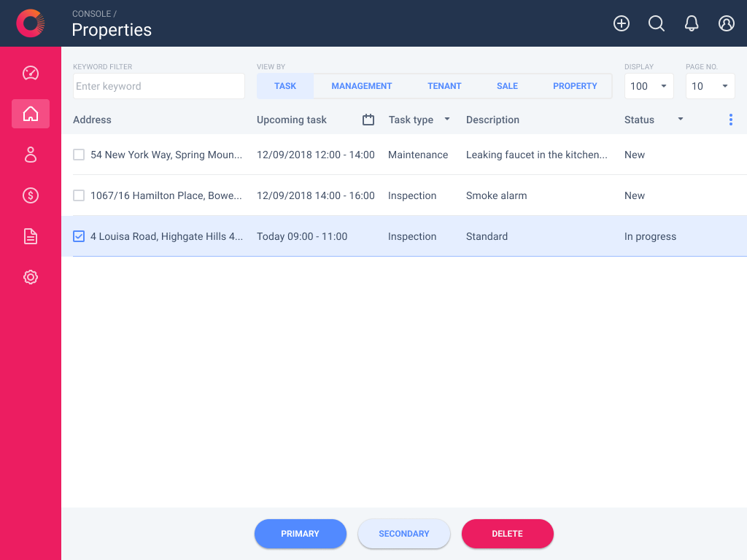Click the Standard description cell
This screenshot has width=747, height=560.
click(x=487, y=236)
